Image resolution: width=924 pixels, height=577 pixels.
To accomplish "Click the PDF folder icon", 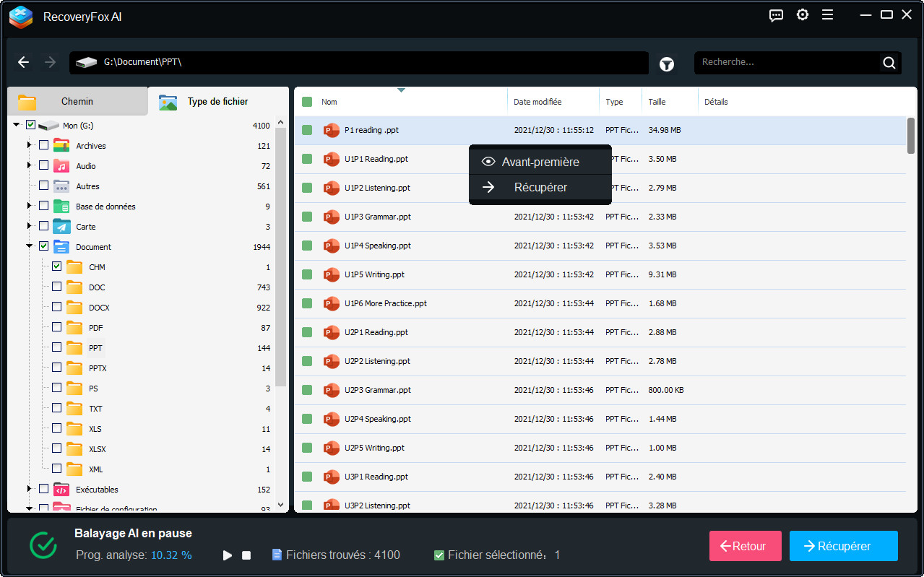I will tap(74, 327).
